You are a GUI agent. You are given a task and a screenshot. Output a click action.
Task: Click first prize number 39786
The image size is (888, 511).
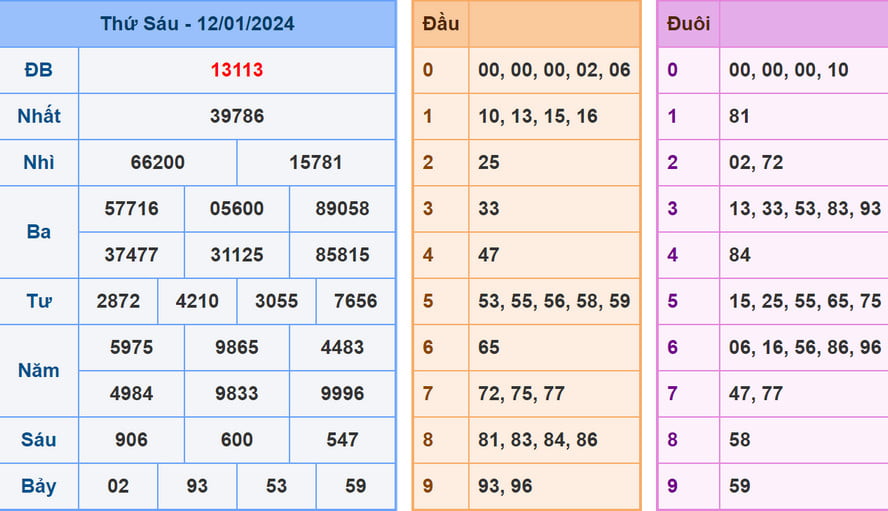[x=237, y=116]
